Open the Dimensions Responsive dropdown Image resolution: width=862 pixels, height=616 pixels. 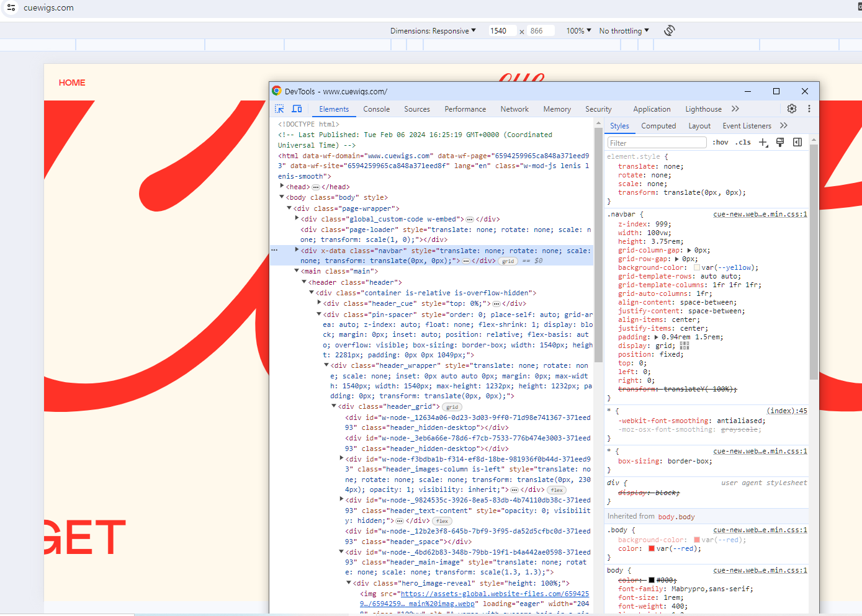pyautogui.click(x=433, y=31)
